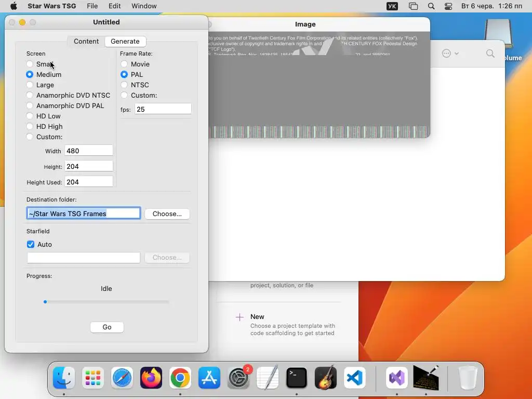Open the App Store dock icon

(x=209, y=378)
